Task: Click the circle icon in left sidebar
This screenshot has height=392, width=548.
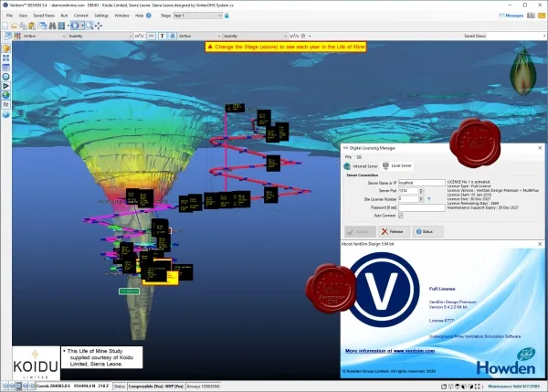Action: (x=6, y=77)
